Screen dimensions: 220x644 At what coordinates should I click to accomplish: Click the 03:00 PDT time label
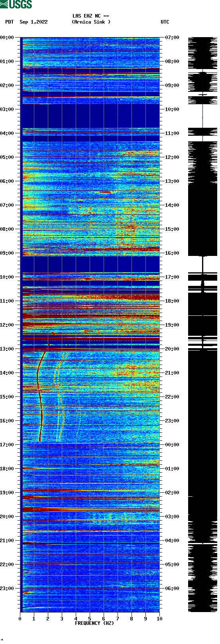(x=7, y=109)
